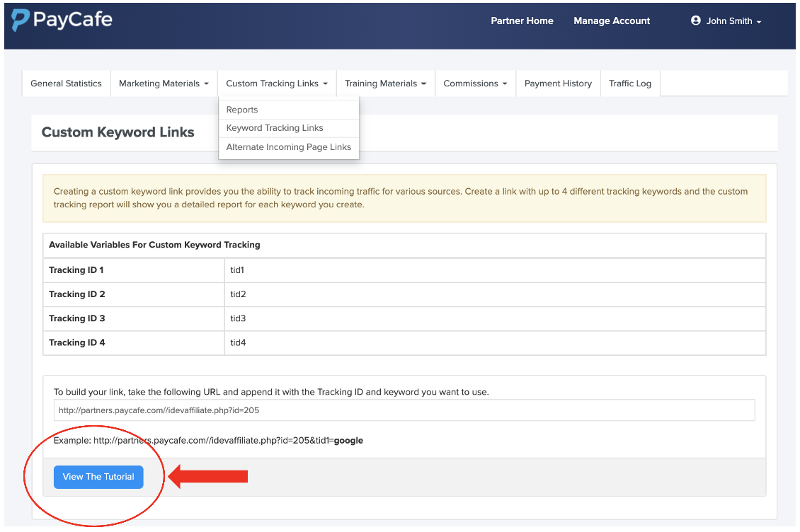
Task: Click the yellow info notice about keyword links
Action: coord(404,198)
